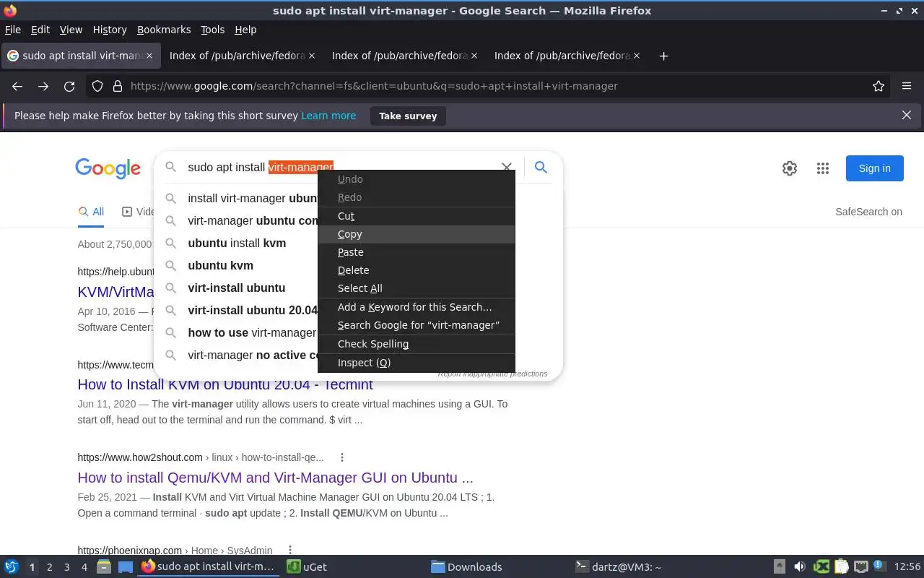The image size is (924, 578).
Task: Open Google quick settings gear
Action: tap(790, 168)
